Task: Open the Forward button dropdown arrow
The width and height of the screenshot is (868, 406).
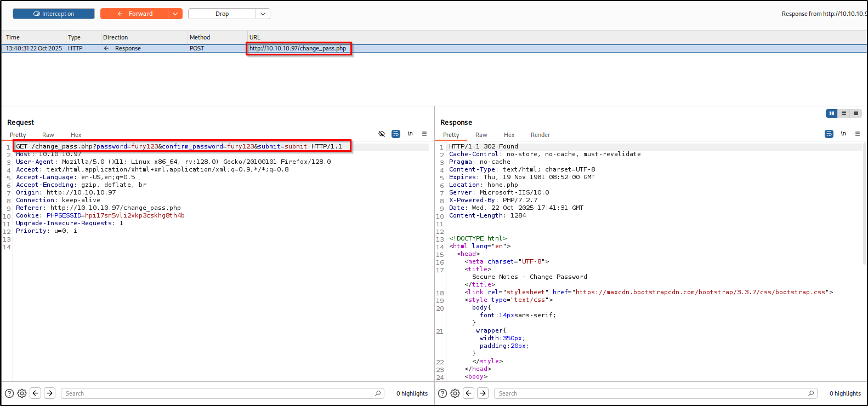Action: click(175, 14)
